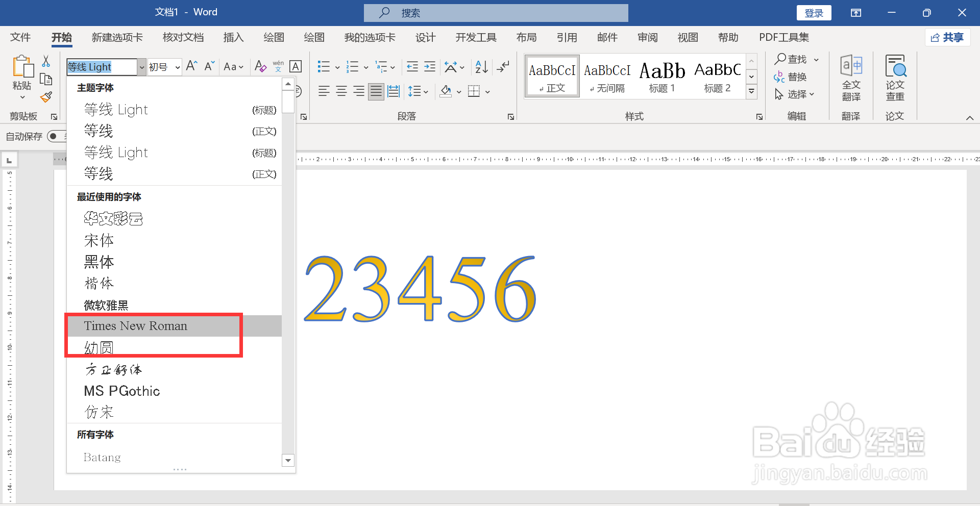Open the Paragraph dialog launcher
Viewport: 980px width, 506px height.
(511, 117)
